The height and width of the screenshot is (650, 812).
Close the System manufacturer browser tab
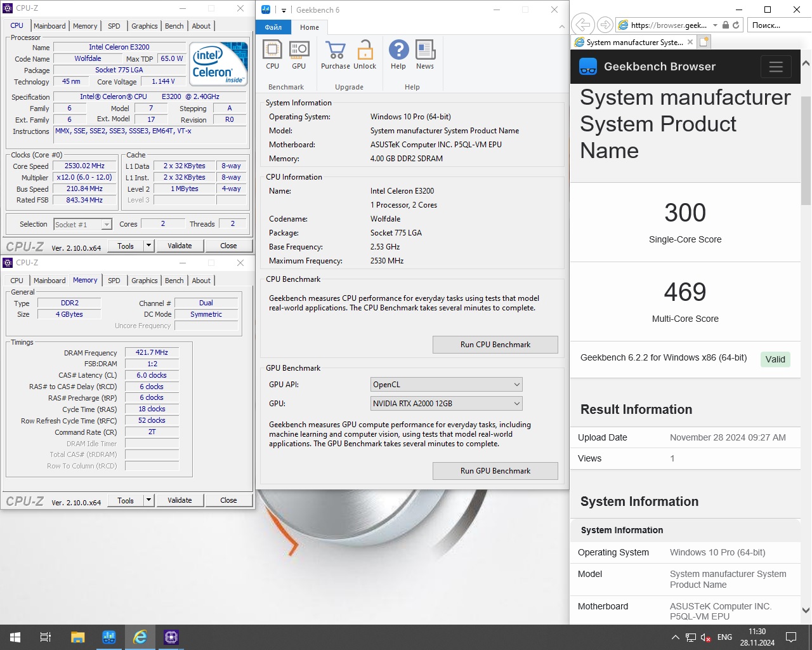pos(690,43)
